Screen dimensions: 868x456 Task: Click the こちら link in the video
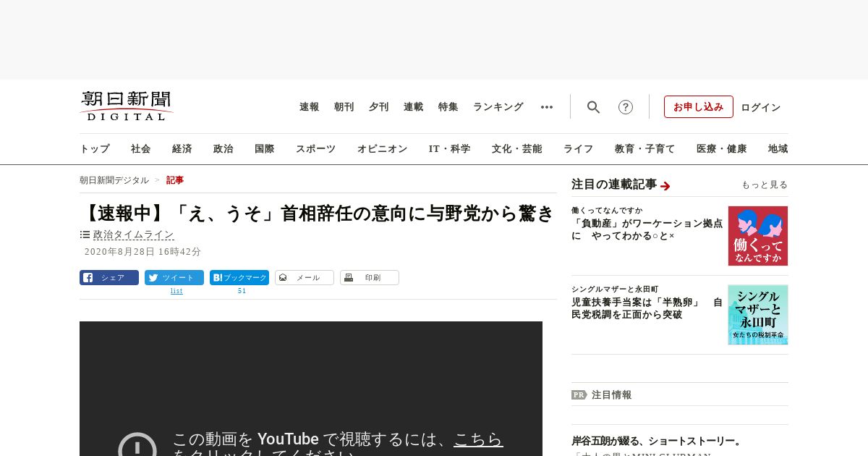pos(478,439)
